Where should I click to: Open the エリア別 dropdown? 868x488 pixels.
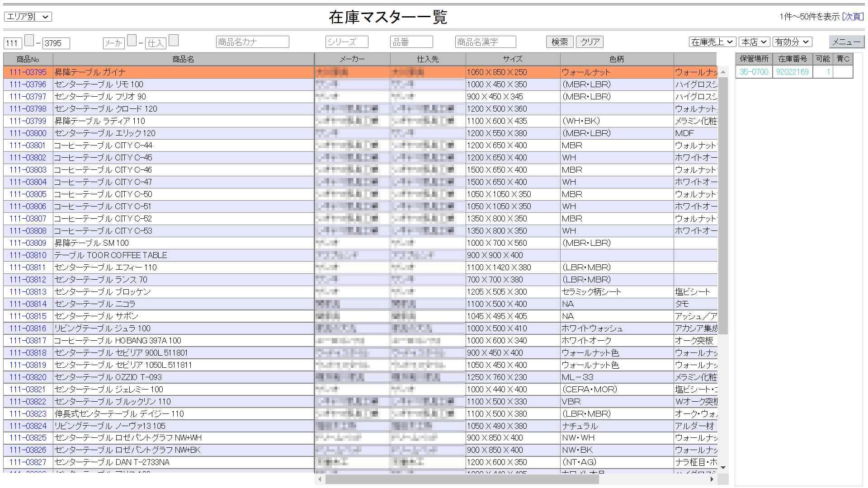coord(28,17)
